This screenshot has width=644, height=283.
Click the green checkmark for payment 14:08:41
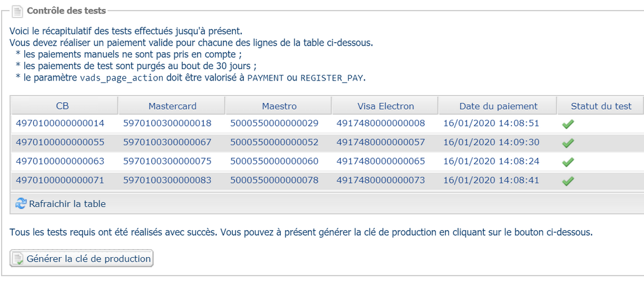pyautogui.click(x=568, y=181)
